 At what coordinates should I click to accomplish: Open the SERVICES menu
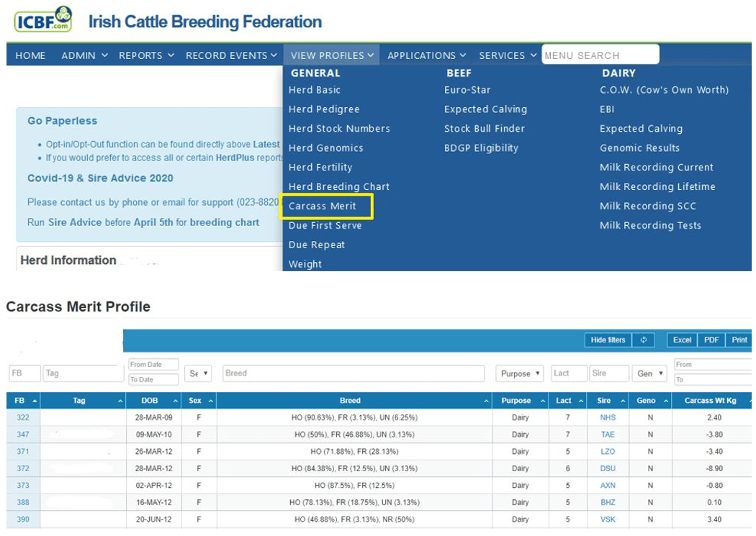point(508,55)
